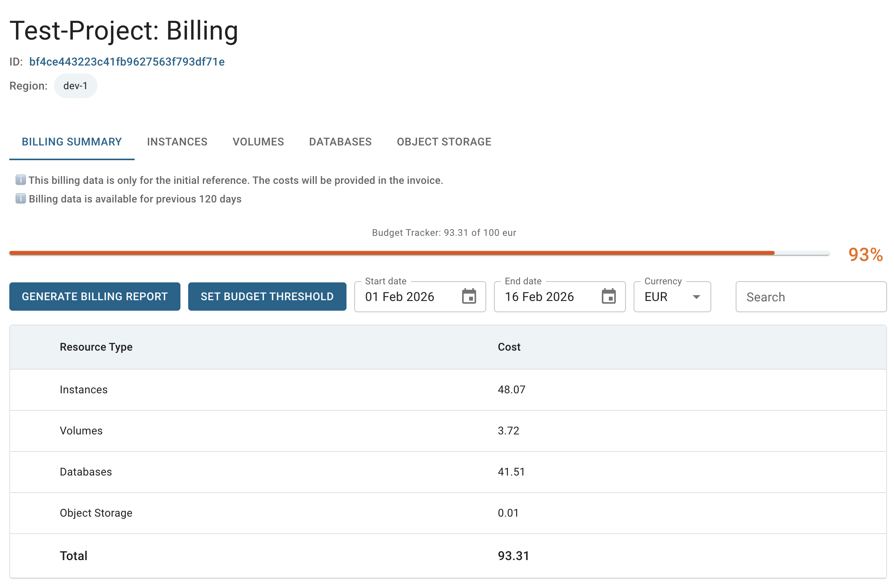The height and width of the screenshot is (588, 894).
Task: Click the info icon beside invoice notice
Action: click(21, 180)
